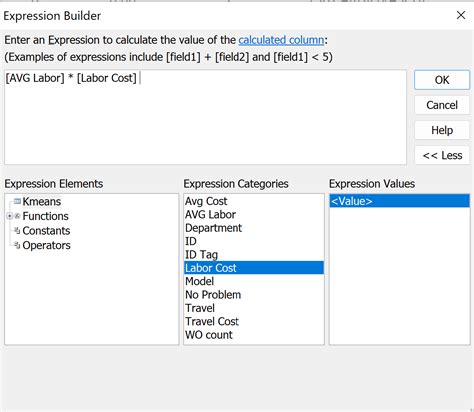474x412 pixels.
Task: Click the Kmeans table icon
Action: (17, 201)
